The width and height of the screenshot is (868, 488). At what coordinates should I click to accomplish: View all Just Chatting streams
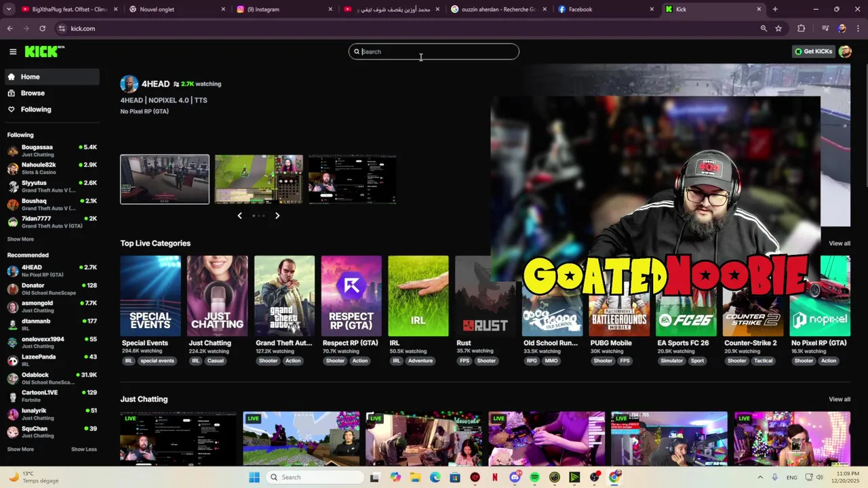(840, 399)
